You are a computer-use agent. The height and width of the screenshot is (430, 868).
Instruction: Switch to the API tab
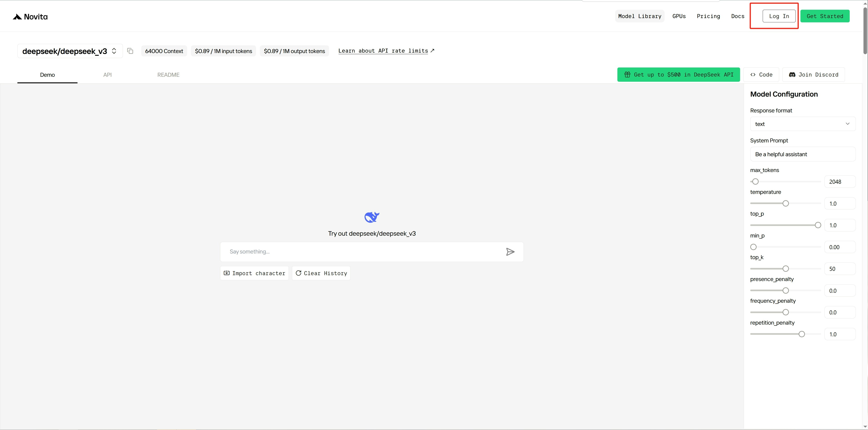tap(108, 75)
